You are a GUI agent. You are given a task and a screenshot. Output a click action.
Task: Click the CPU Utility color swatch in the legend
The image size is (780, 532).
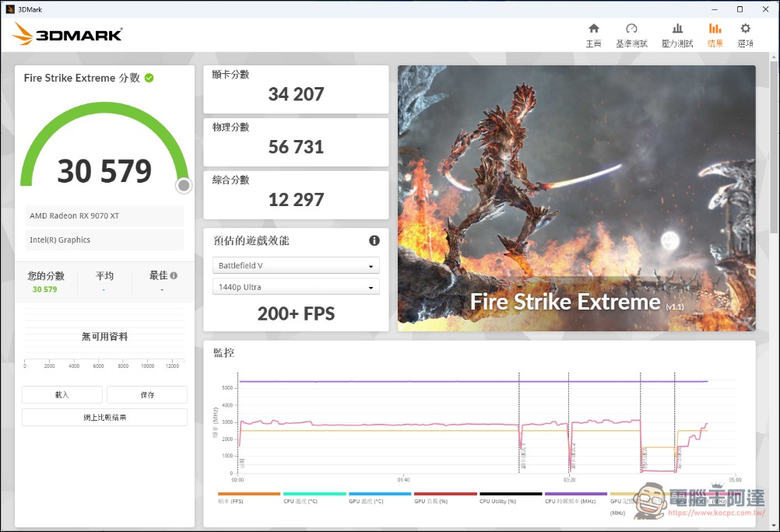point(510,493)
